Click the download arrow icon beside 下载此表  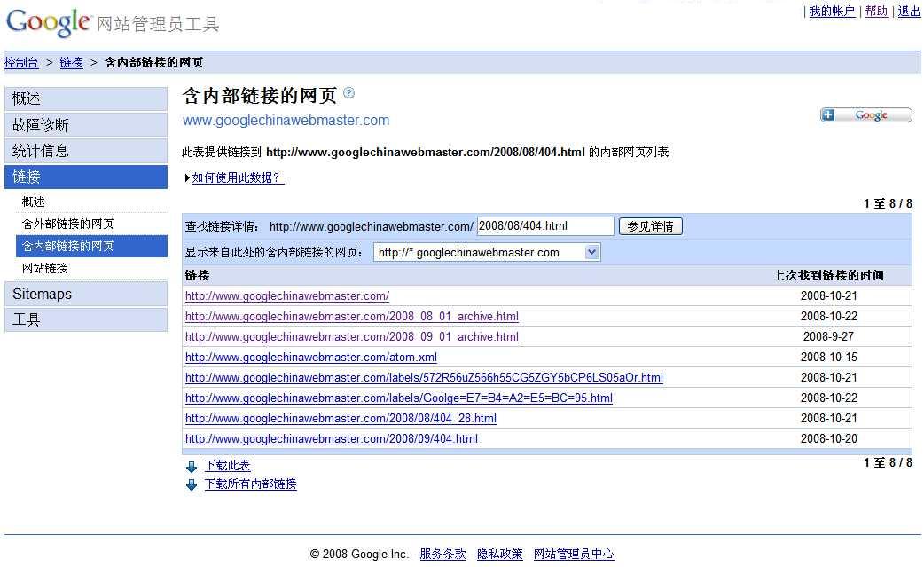pyautogui.click(x=192, y=467)
